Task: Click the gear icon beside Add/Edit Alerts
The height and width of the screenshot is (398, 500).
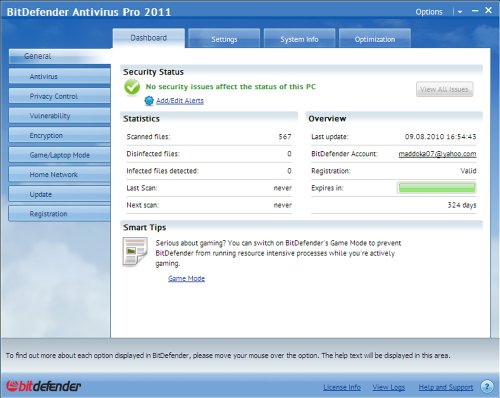Action: coord(149,101)
